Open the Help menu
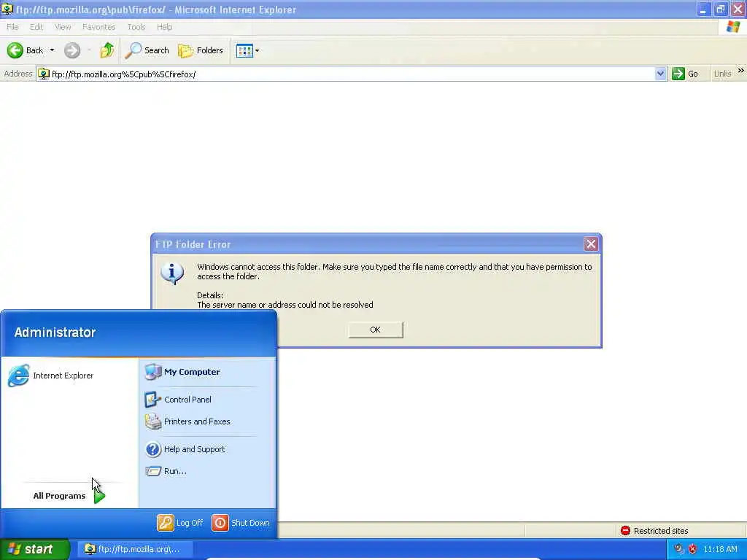Screen dimensions: 747x560 click(x=164, y=27)
